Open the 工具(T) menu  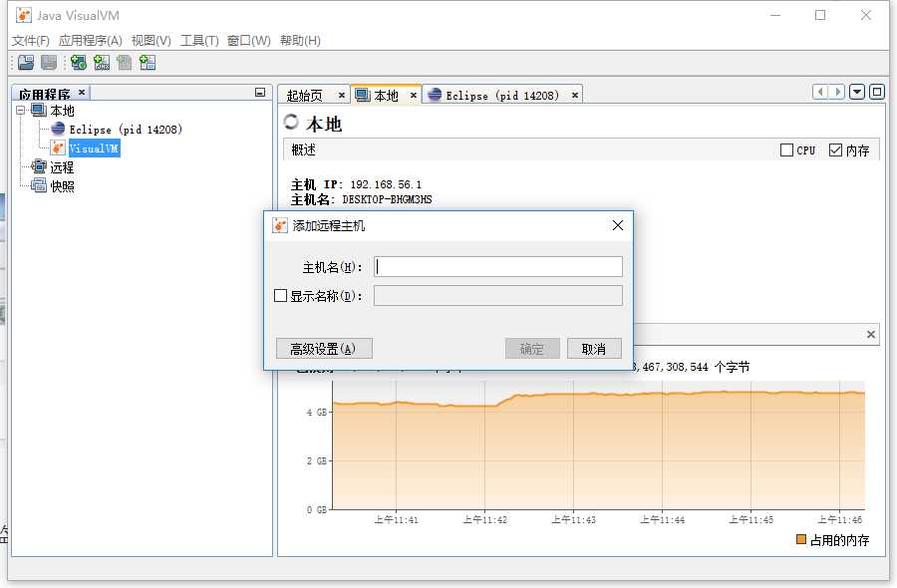click(199, 41)
